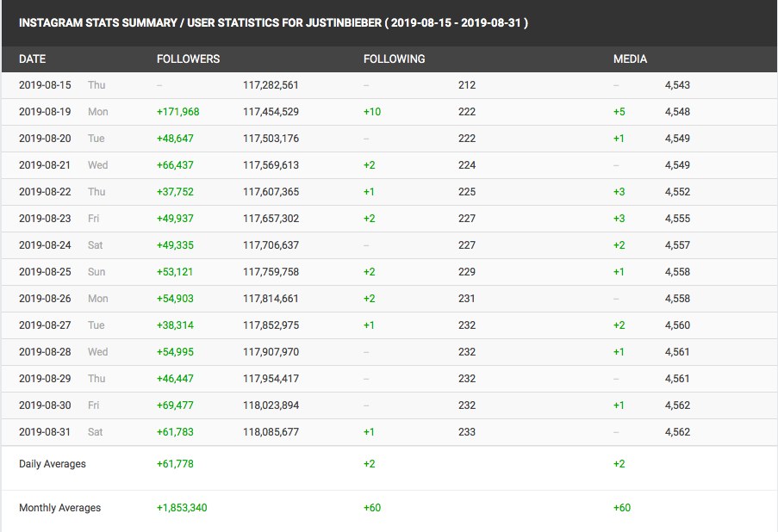Select the FOLLOWING column header
Image resolution: width=778 pixels, height=532 pixels.
tap(394, 59)
